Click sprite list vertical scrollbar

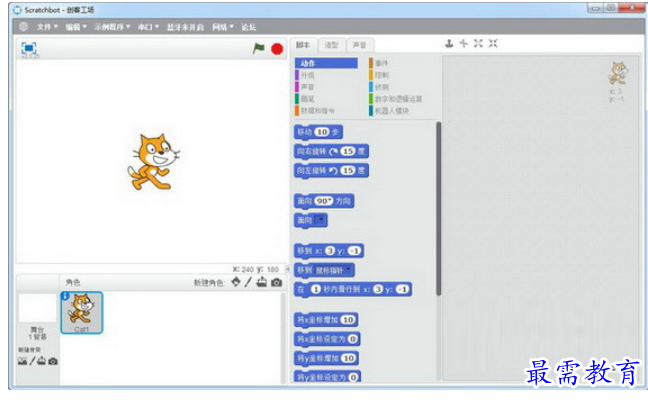tap(283, 338)
